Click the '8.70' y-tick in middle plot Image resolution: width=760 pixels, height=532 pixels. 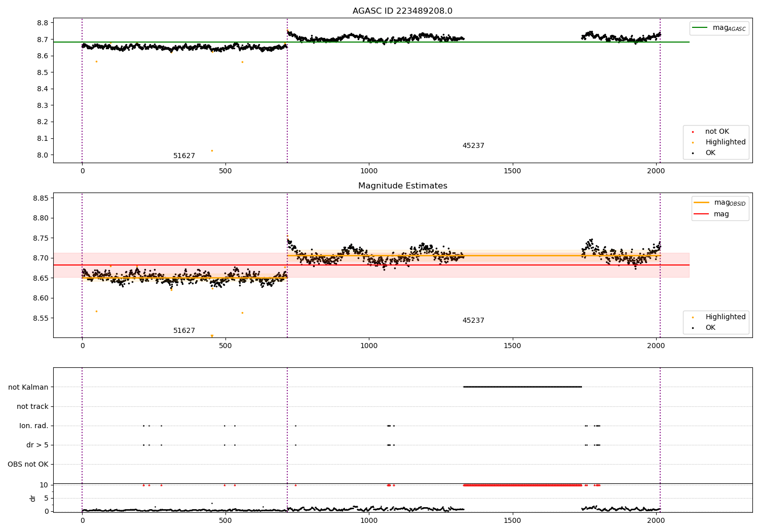pyautogui.click(x=41, y=258)
